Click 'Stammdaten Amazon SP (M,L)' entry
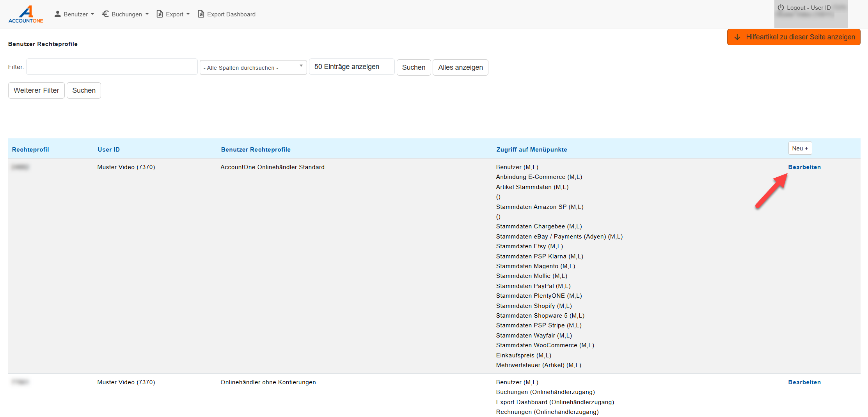This screenshot has width=868, height=417. pos(540,207)
